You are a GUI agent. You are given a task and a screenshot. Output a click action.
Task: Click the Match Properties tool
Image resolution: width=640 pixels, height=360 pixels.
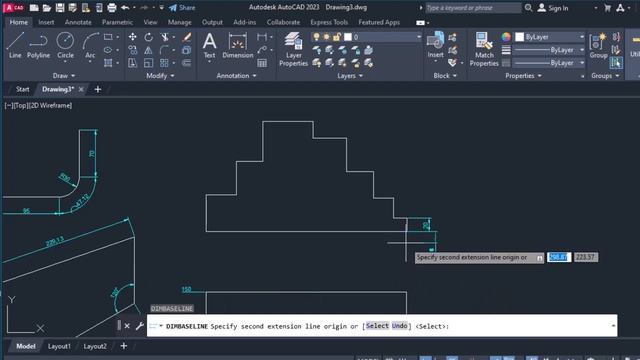point(484,49)
